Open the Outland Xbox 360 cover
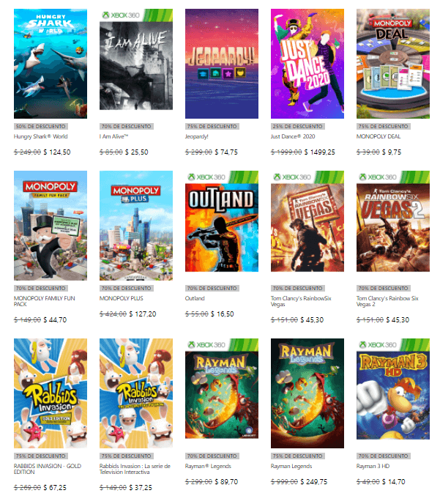The width and height of the screenshot is (440, 504). click(222, 221)
